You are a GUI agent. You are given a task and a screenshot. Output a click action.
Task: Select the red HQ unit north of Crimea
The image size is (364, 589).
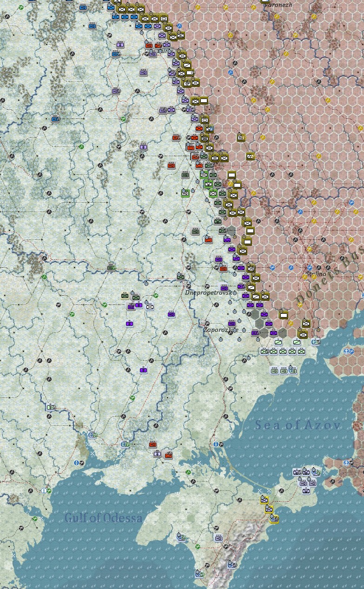(x=152, y=445)
